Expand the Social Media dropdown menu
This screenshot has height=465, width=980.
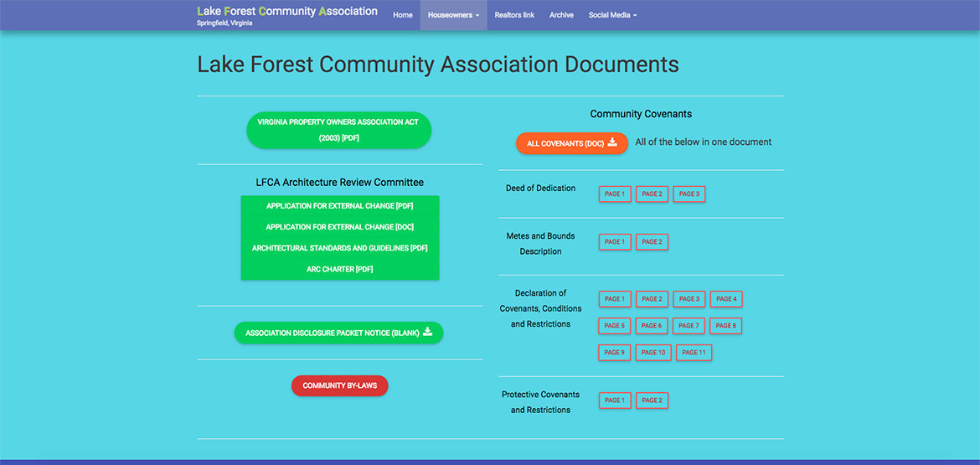[612, 15]
